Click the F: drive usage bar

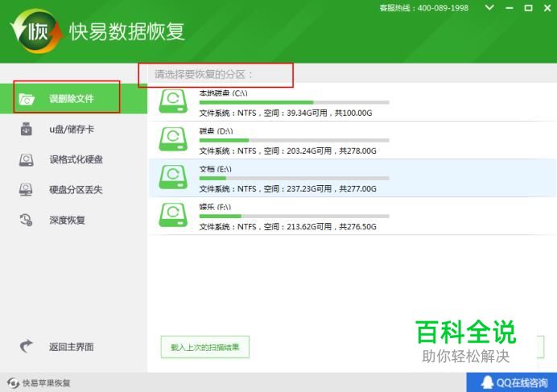pyautogui.click(x=294, y=216)
